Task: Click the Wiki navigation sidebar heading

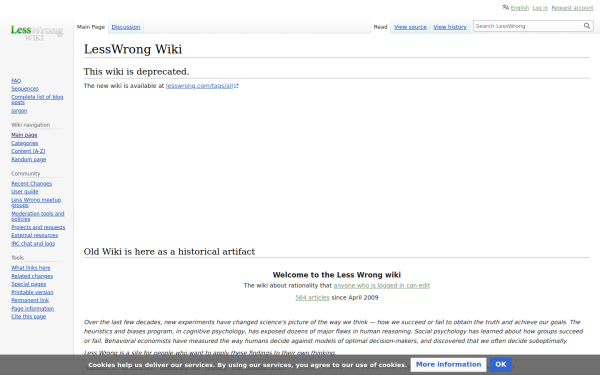Action: click(x=30, y=125)
